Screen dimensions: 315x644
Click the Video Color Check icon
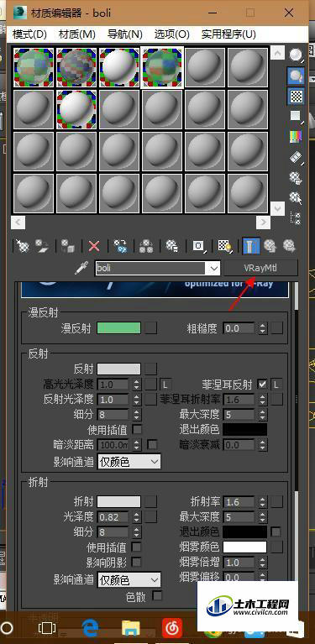coord(296,136)
